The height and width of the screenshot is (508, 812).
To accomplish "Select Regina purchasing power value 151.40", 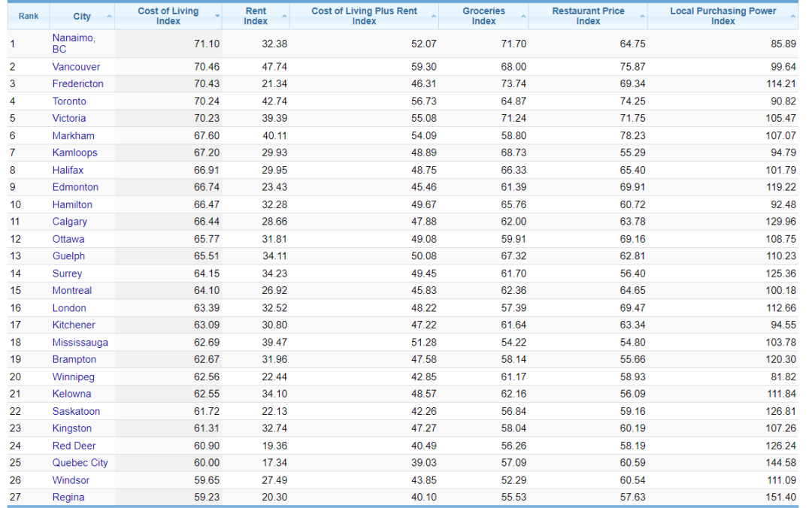I will point(781,497).
